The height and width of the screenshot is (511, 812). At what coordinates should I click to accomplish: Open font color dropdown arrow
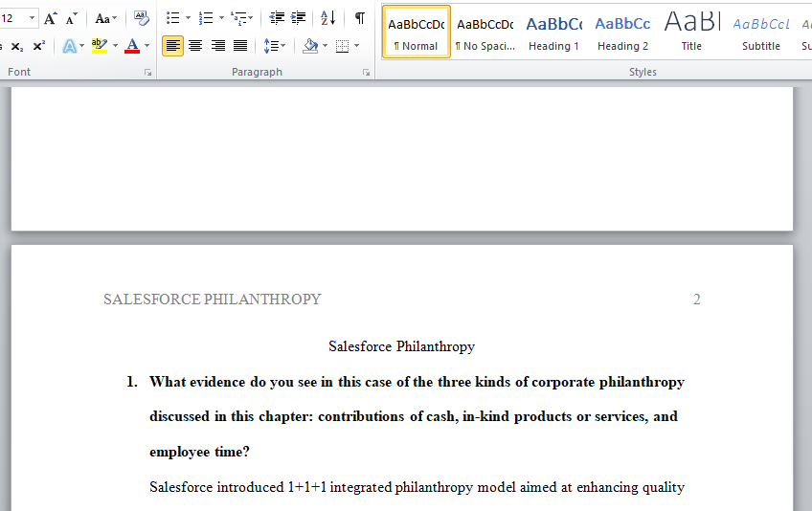[x=147, y=46]
